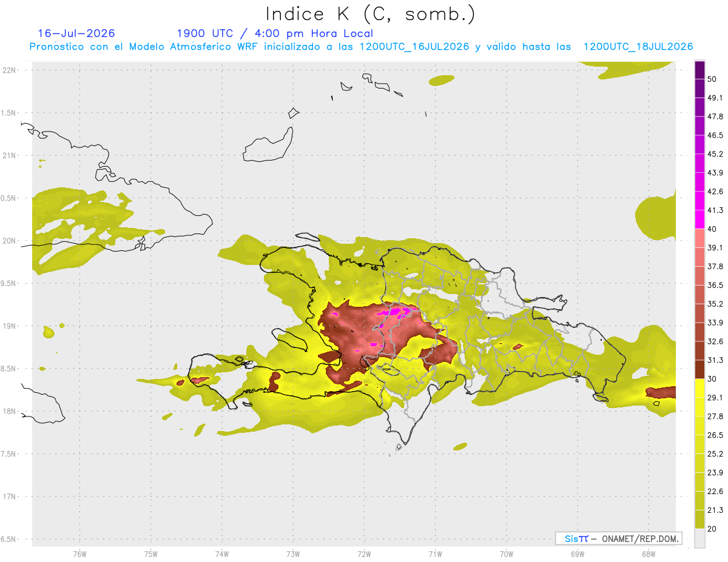Click the '25.2' color scale value

click(x=715, y=453)
